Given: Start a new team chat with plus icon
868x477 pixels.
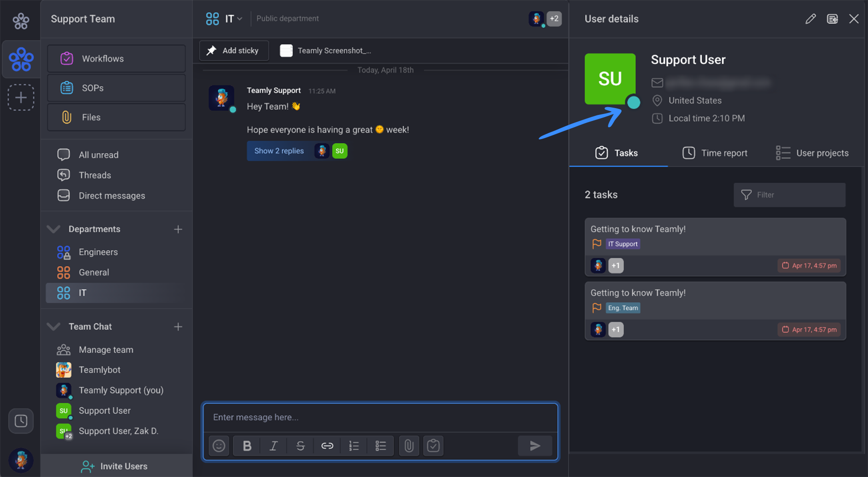Looking at the screenshot, I should [x=178, y=327].
